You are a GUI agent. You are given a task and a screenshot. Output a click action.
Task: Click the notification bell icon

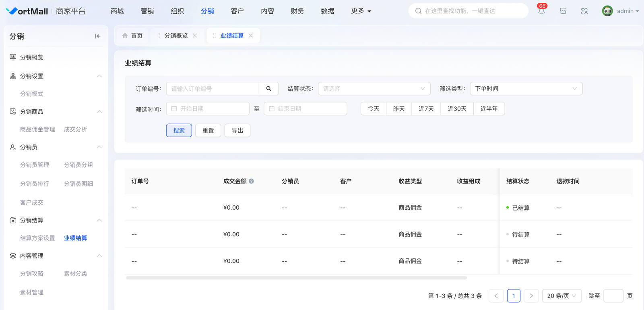[x=541, y=11]
